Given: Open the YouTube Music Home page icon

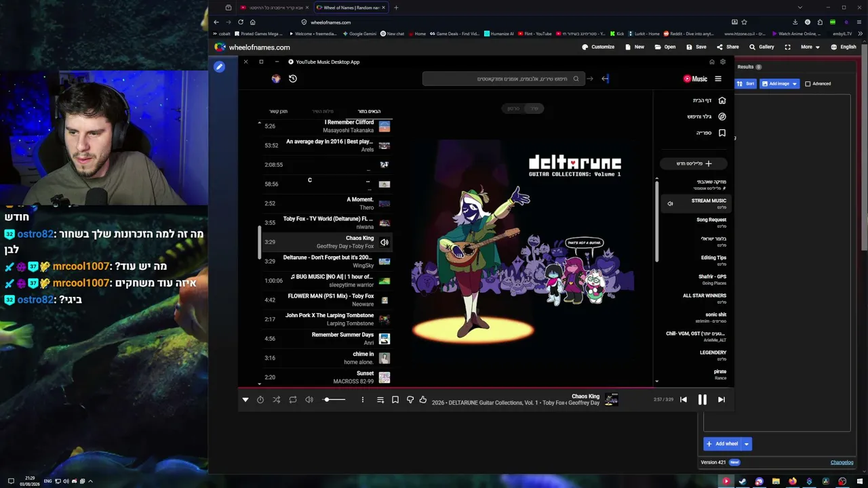Looking at the screenshot, I should click(722, 100).
